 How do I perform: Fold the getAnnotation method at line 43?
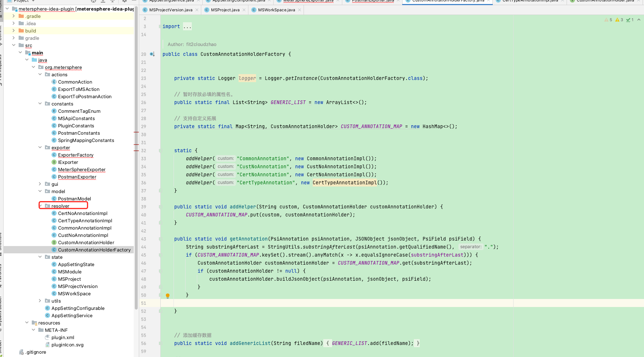click(x=160, y=239)
